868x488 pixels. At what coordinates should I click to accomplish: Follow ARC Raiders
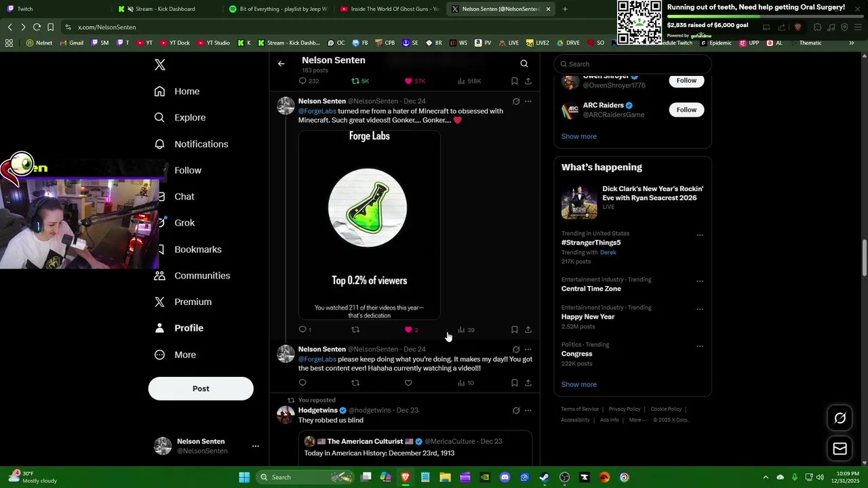[686, 110]
